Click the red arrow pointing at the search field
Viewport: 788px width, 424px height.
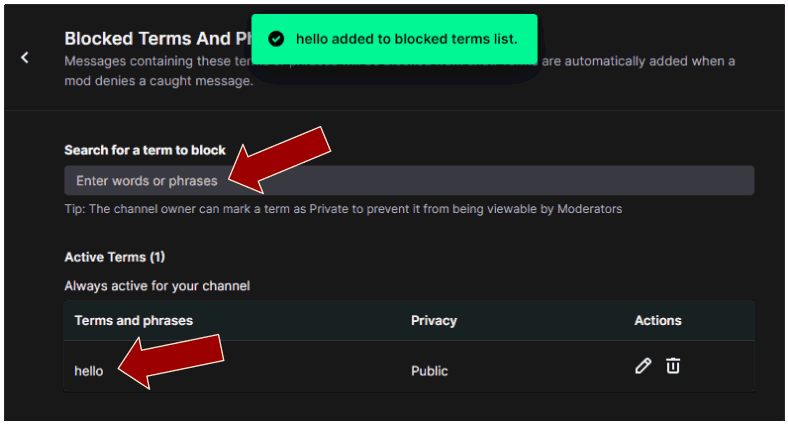[x=279, y=160]
